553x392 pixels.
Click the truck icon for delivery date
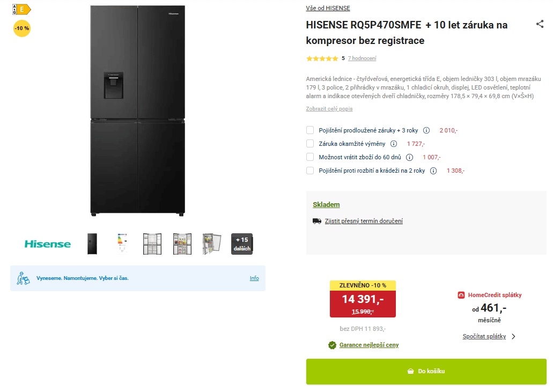316,220
